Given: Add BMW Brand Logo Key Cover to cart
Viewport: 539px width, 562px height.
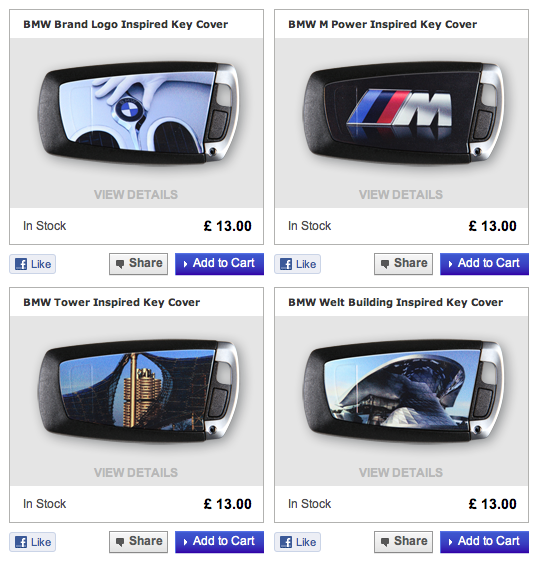Looking at the screenshot, I should (219, 264).
